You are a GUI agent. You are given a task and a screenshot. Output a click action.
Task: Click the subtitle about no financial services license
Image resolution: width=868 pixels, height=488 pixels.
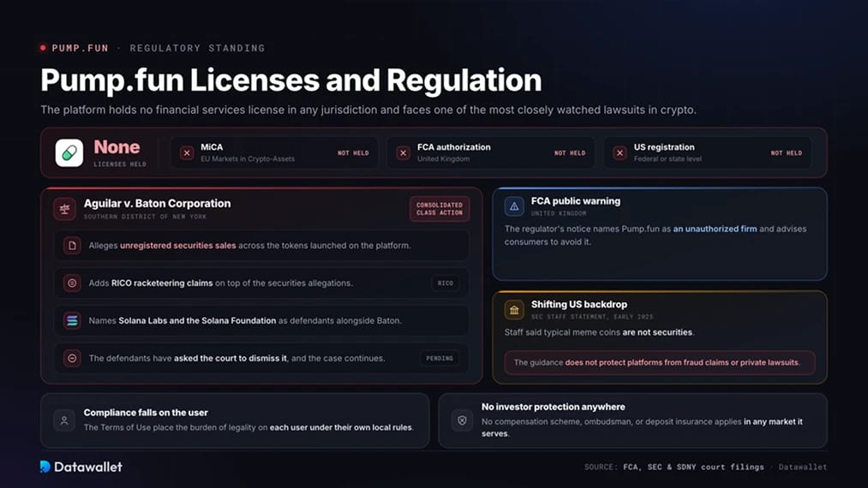(x=368, y=110)
